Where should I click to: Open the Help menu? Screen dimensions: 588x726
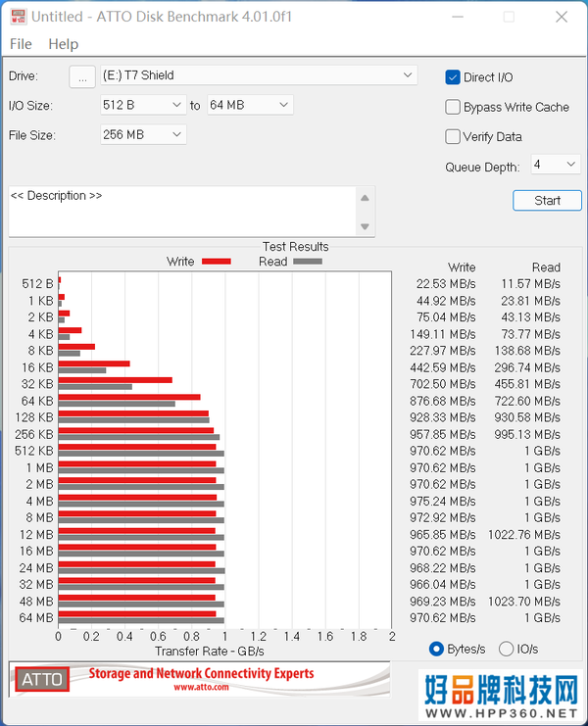(x=64, y=44)
